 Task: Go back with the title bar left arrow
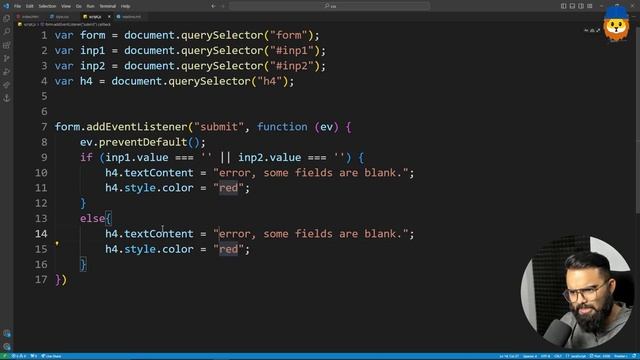click(213, 6)
